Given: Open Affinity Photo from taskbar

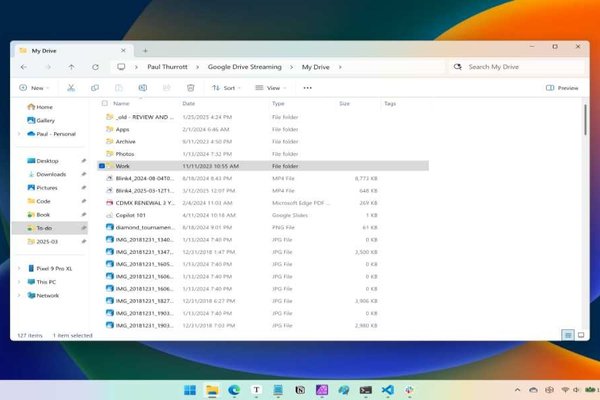Looking at the screenshot, I should pos(322,390).
